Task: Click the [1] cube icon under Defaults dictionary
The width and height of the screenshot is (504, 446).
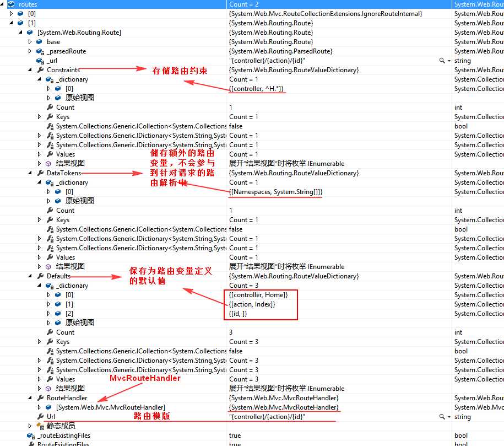Action: coord(58,304)
